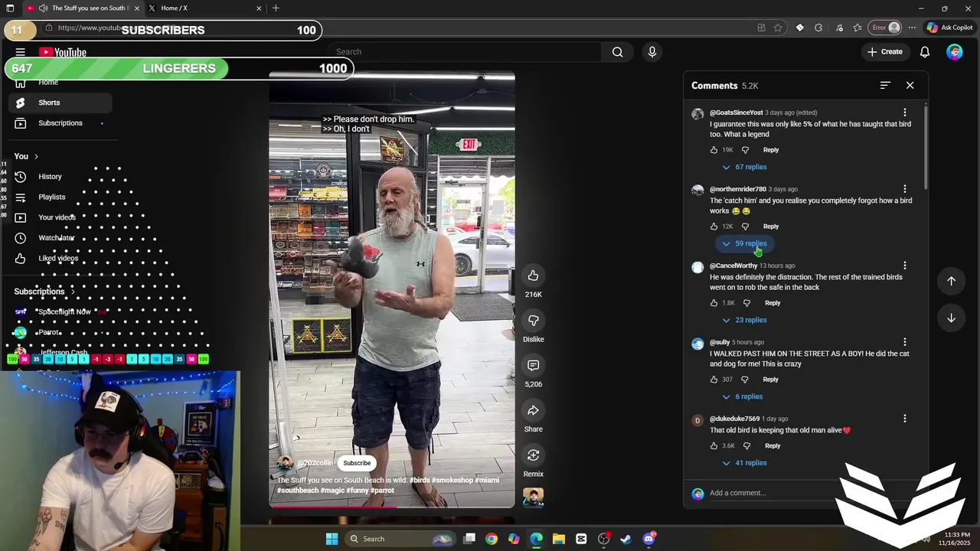Open options menu on northernrider780 comment
This screenshot has width=980, height=551.
904,189
